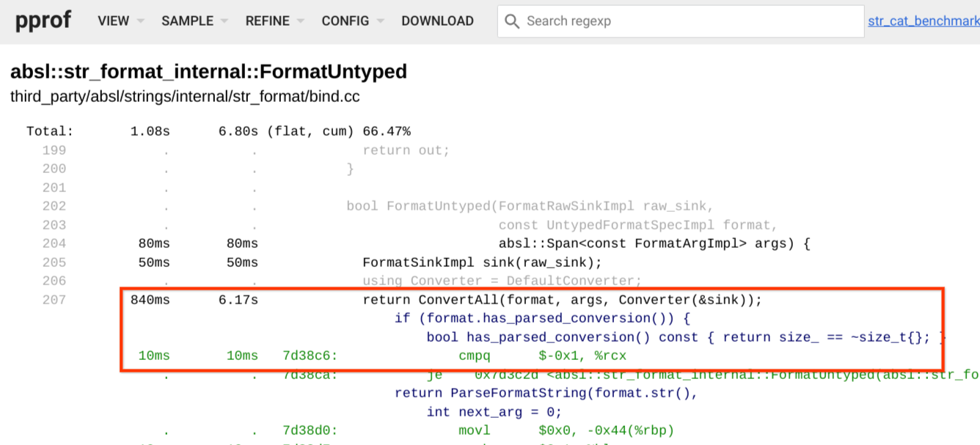This screenshot has height=445, width=980.
Task: Expand the CONFIG dropdown menu
Action: [352, 21]
